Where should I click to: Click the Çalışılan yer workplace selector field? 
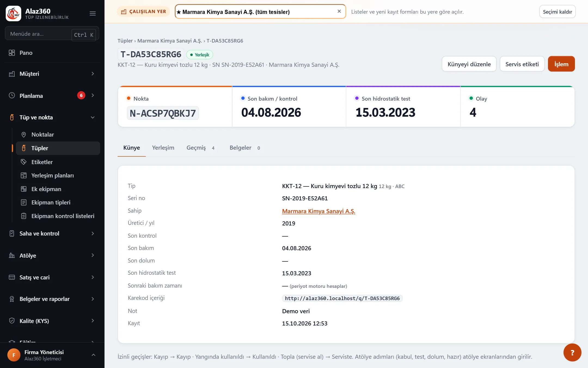pos(260,12)
